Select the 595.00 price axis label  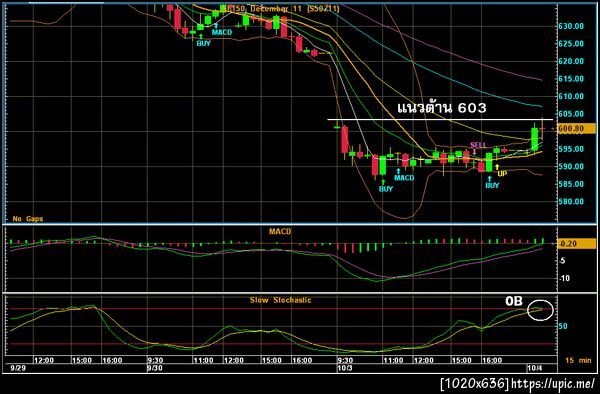[571, 149]
